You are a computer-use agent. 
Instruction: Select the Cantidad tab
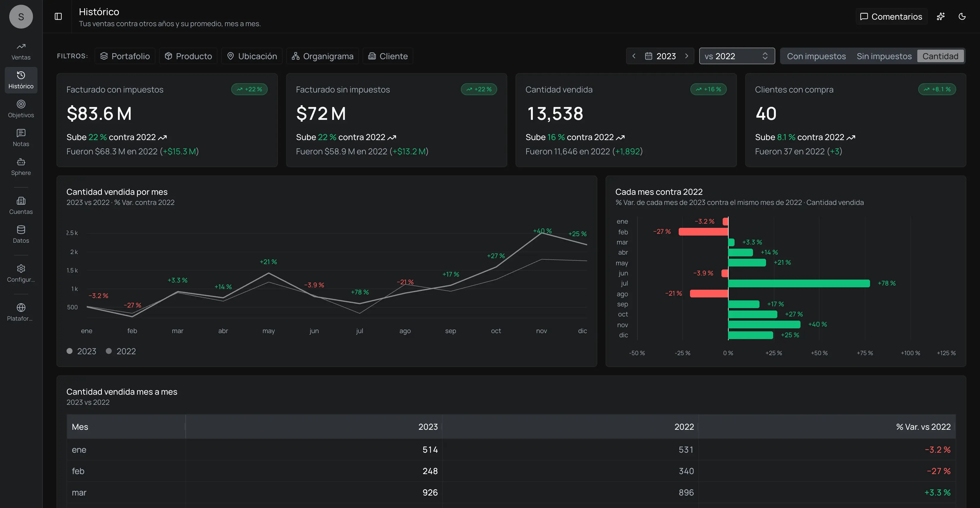(940, 56)
